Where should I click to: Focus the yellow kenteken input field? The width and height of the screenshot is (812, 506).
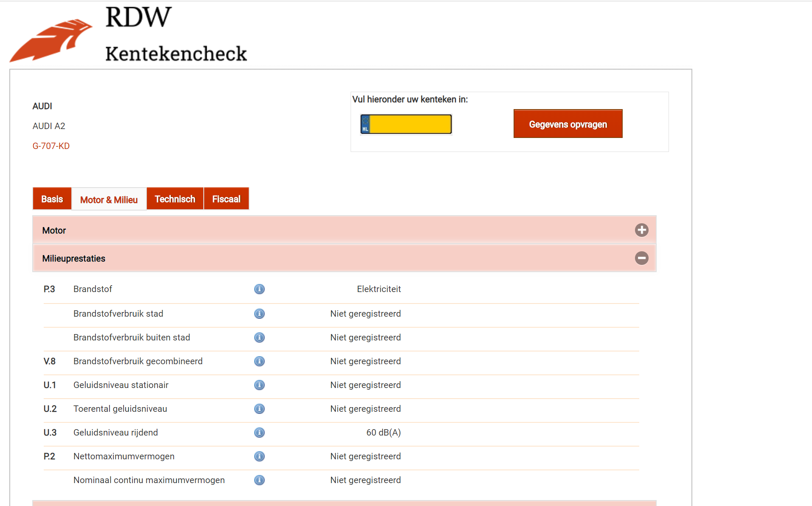(x=406, y=124)
